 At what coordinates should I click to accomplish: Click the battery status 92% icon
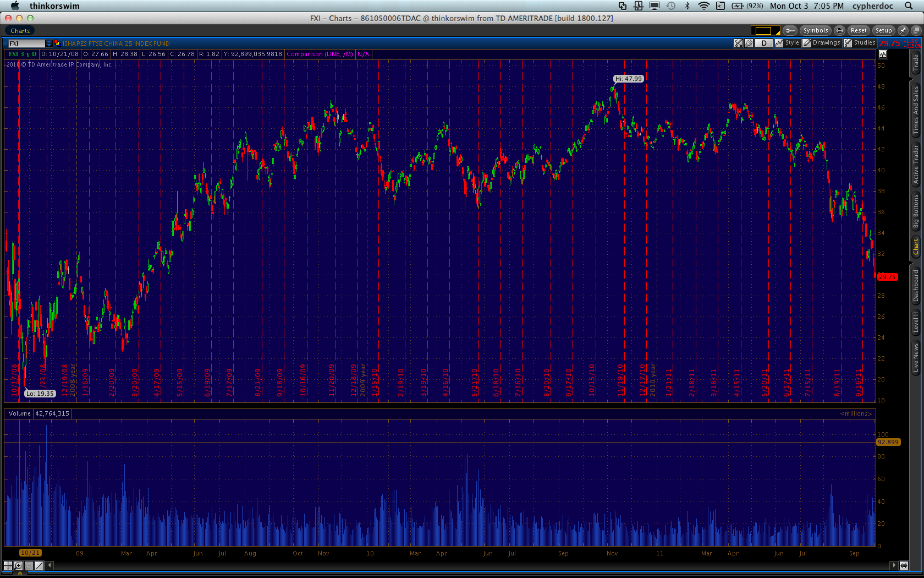coord(747,6)
